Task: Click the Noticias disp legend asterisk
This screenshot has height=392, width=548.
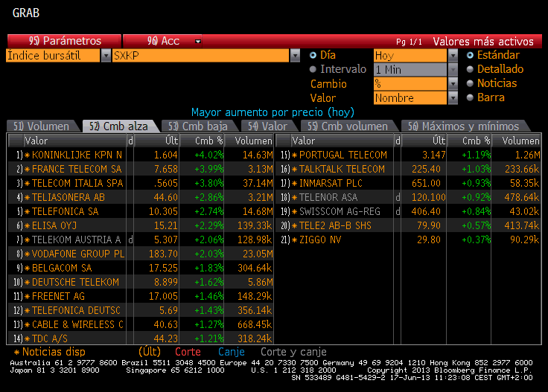Action: coord(16,353)
